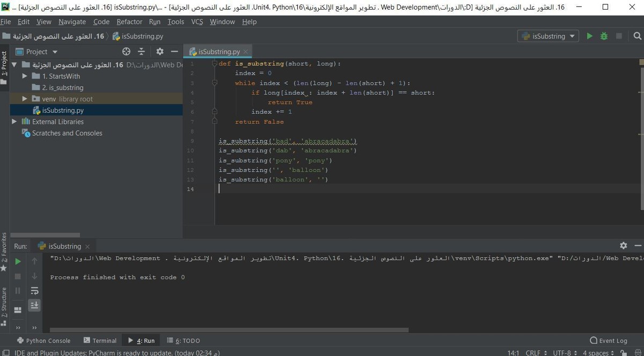This screenshot has width=644, height=356.
Task: Click the Debug bug icon in toolbar
Action: click(604, 36)
